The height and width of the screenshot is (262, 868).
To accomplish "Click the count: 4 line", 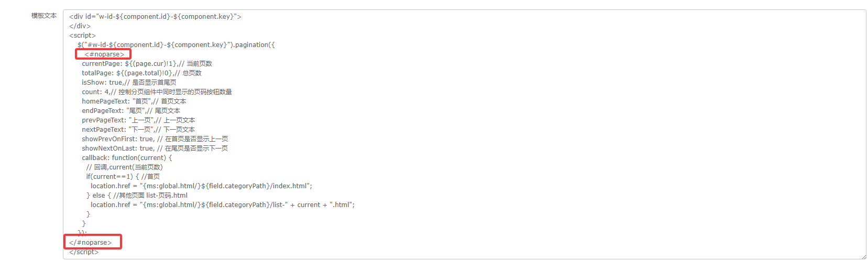I will click(157, 92).
